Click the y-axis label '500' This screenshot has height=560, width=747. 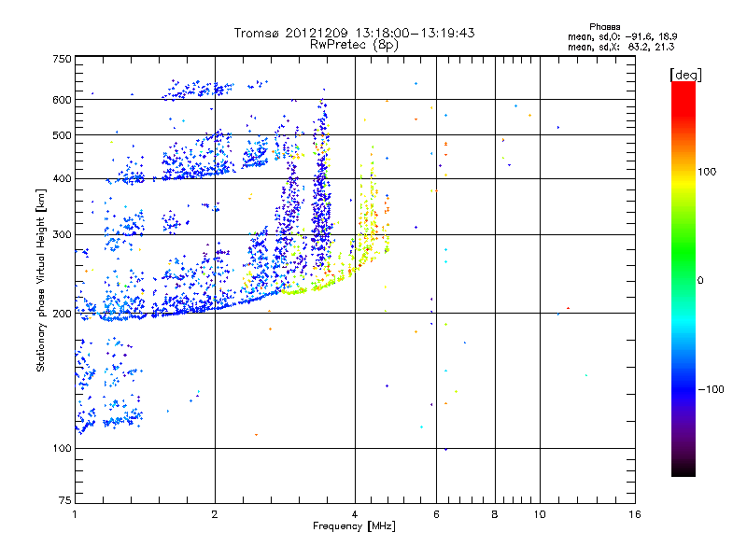pos(62,135)
